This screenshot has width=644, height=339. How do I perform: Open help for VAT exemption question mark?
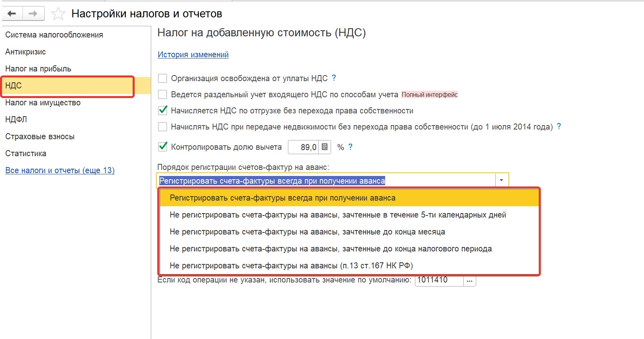point(333,78)
